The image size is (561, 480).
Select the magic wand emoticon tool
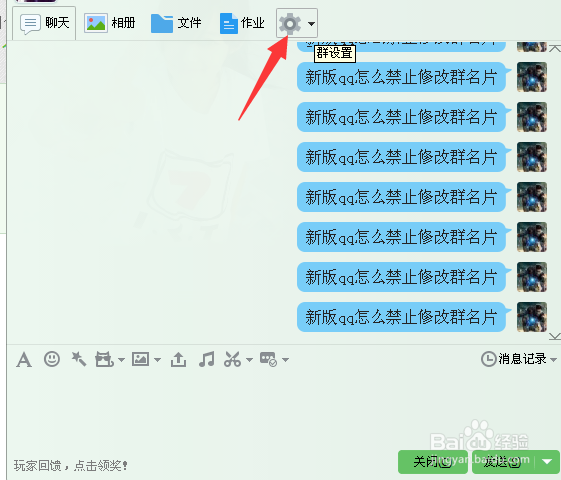pos(79,359)
